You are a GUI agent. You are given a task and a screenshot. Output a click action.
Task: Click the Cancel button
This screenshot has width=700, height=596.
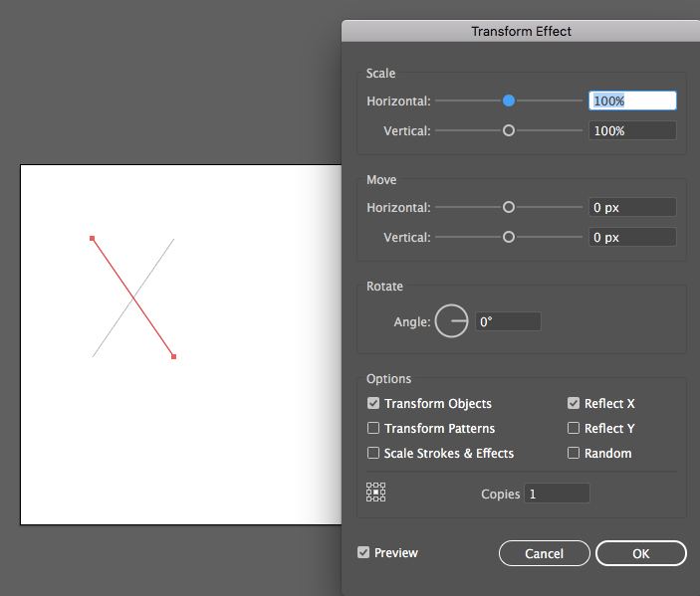coord(545,553)
